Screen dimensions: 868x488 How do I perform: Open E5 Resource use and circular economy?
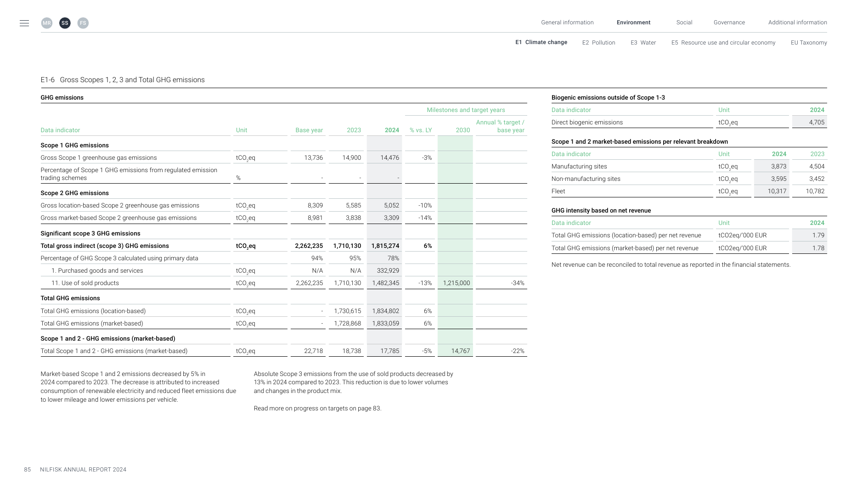click(x=723, y=43)
